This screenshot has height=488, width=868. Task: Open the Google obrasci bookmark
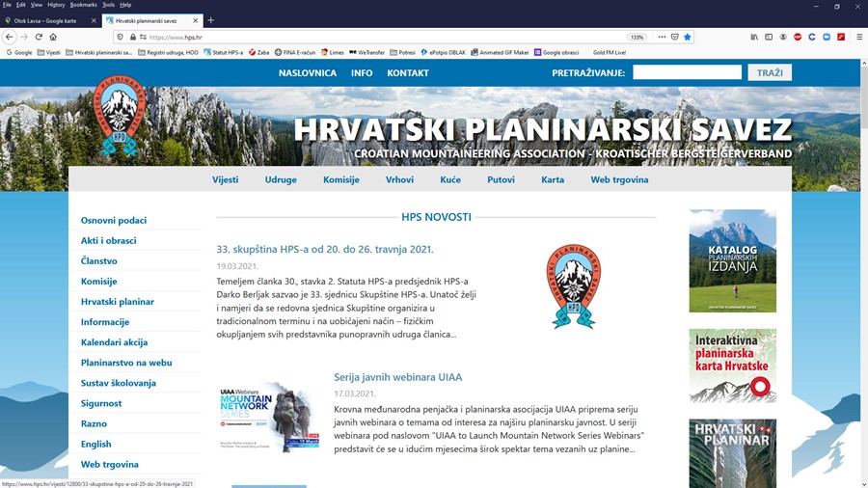point(556,53)
